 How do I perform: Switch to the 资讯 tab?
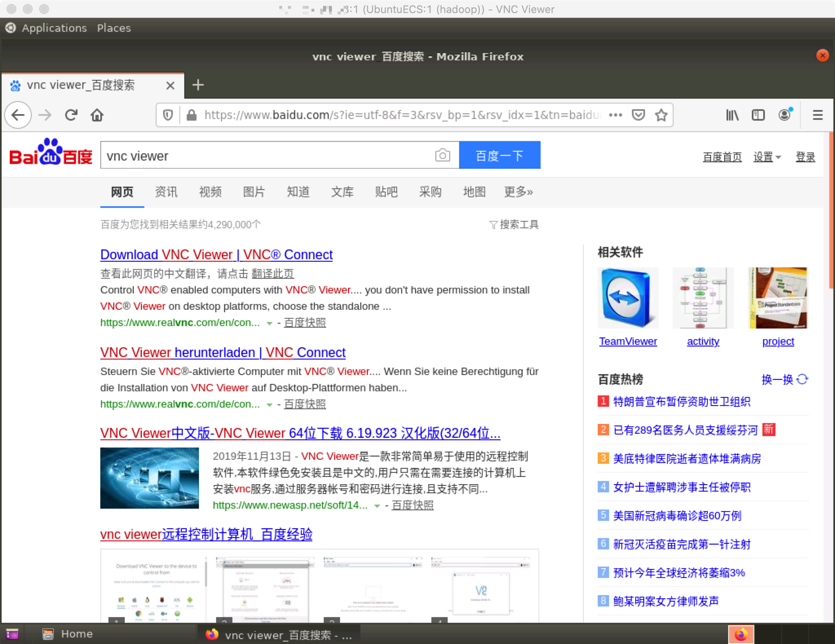pyautogui.click(x=166, y=192)
